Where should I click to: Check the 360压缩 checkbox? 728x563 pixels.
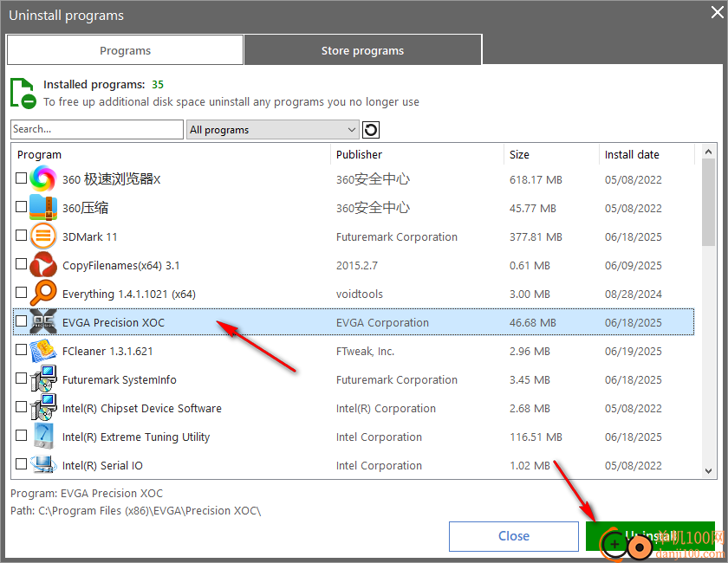(x=21, y=207)
